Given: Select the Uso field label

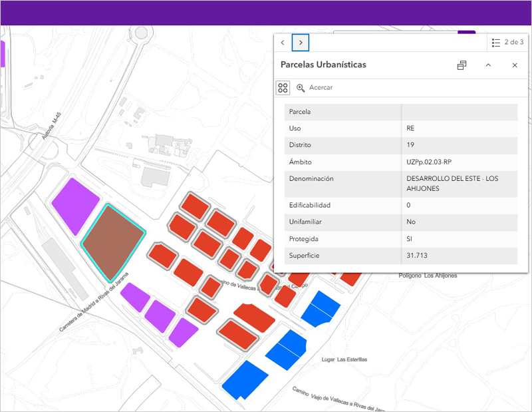Looking at the screenshot, I should pos(295,128).
